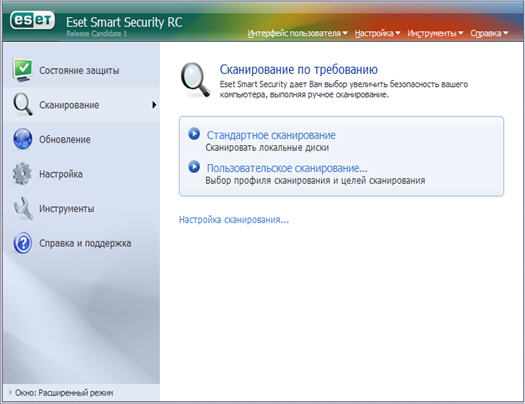Click the large magnifier icon beside the heading

pyautogui.click(x=195, y=80)
